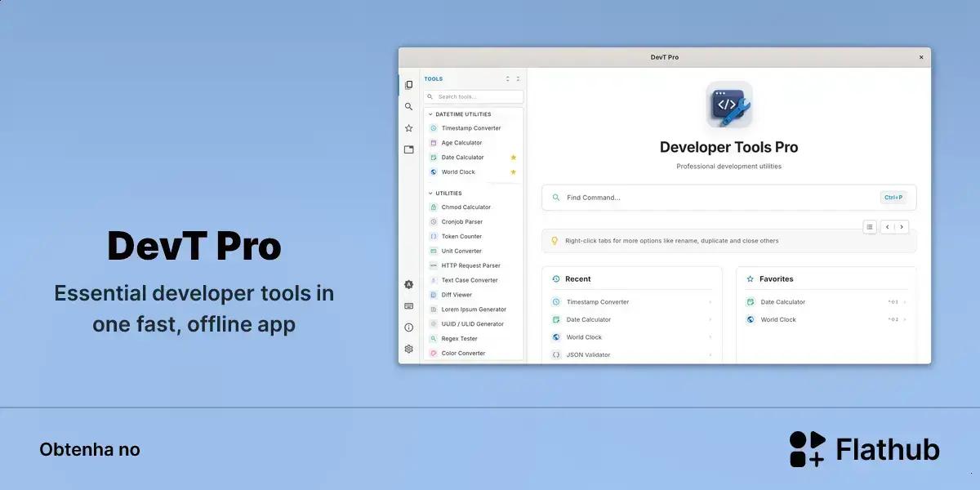Open the font settings icon above the keyboard icon
Viewport: 980px width, 490px height.
[x=408, y=284]
